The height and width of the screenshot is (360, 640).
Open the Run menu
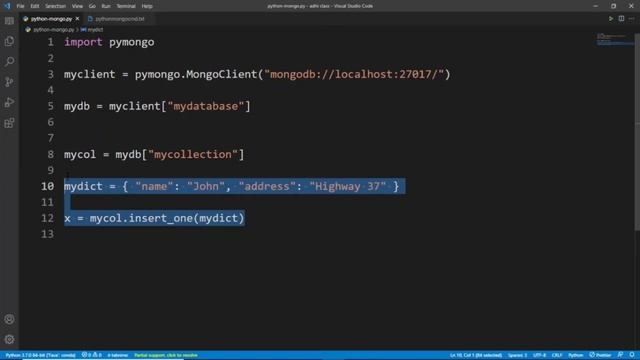[106, 6]
